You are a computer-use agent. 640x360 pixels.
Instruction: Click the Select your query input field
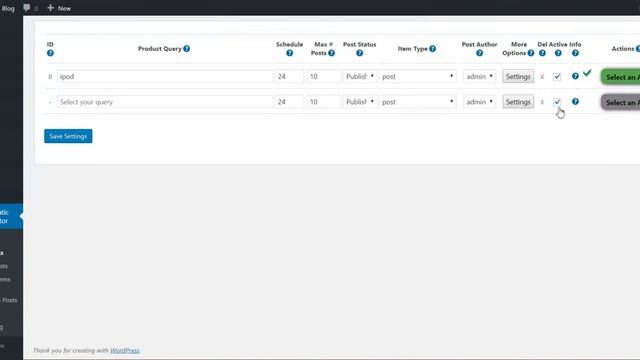(165, 102)
